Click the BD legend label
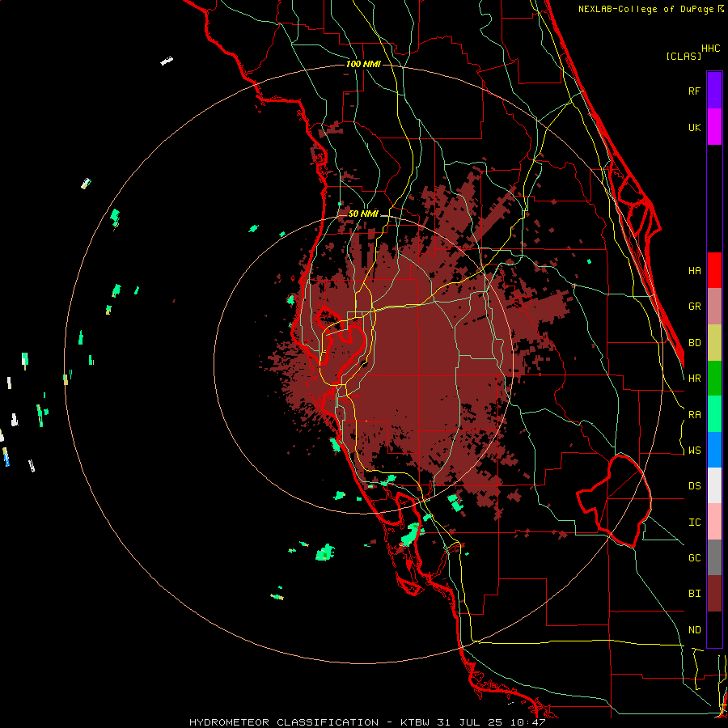The height and width of the screenshot is (728, 728). pyautogui.click(x=694, y=343)
